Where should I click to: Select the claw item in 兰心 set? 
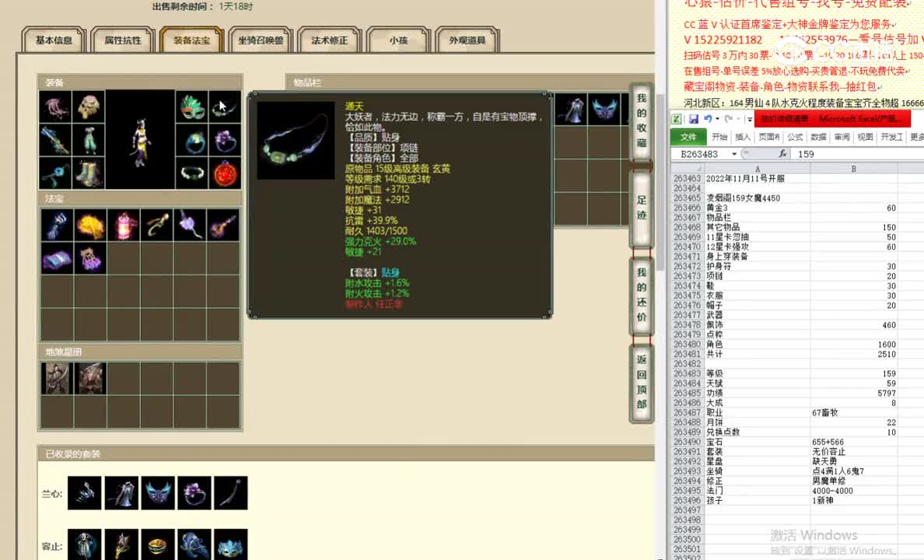click(85, 493)
